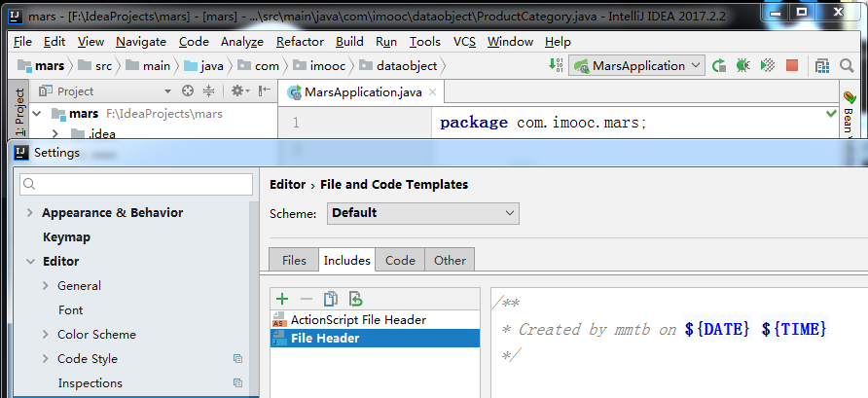The width and height of the screenshot is (868, 398).
Task: Open the Code menu
Action: click(x=194, y=42)
